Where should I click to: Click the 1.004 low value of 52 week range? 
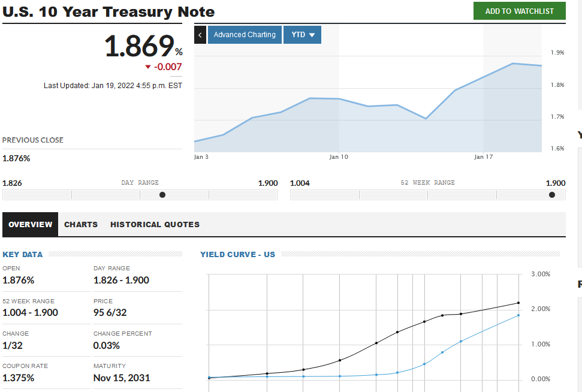300,183
